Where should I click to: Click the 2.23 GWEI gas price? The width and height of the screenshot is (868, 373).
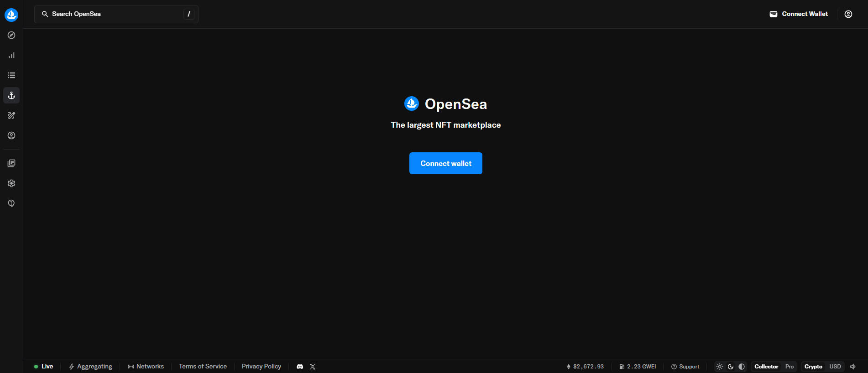pyautogui.click(x=638, y=367)
